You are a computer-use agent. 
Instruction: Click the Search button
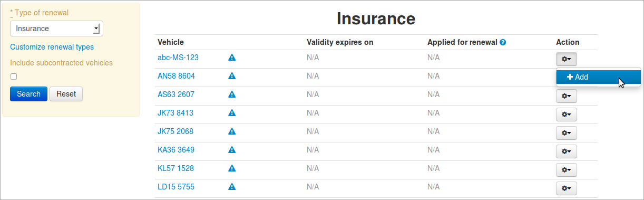pyautogui.click(x=28, y=94)
